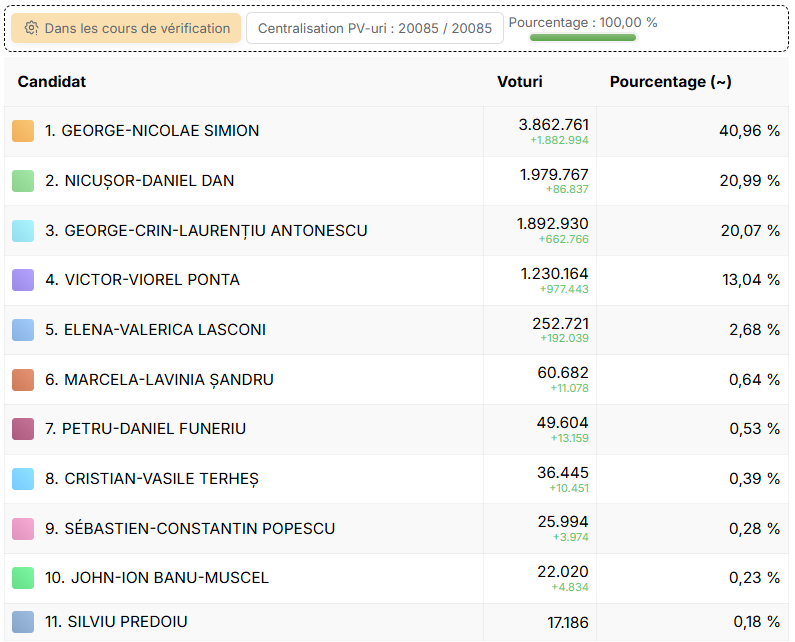Click the cyan swatch for Antonescu
795x642 pixels.
tap(23, 231)
